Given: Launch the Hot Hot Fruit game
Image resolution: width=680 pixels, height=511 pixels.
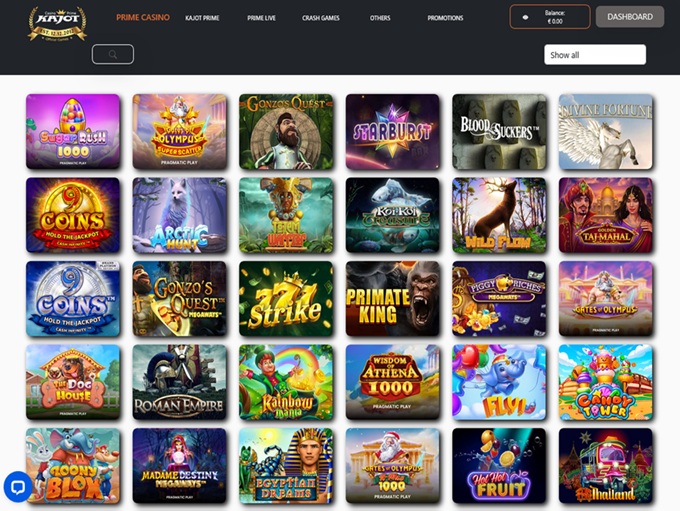Looking at the screenshot, I should click(499, 465).
